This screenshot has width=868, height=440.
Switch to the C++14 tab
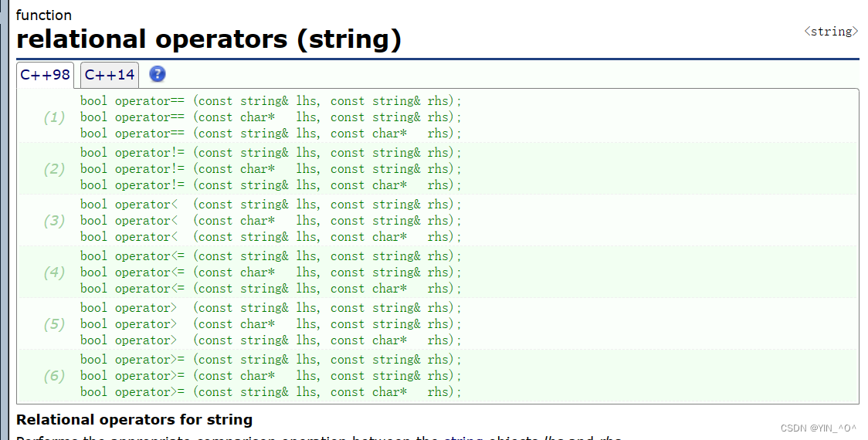pyautogui.click(x=110, y=75)
